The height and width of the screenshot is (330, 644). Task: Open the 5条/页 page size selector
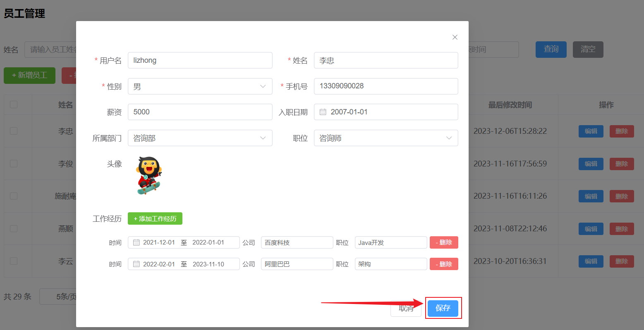[58, 297]
